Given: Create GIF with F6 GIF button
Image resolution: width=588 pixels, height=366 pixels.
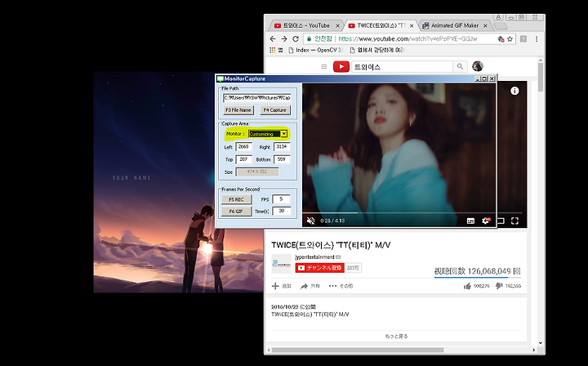Looking at the screenshot, I should point(236,212).
